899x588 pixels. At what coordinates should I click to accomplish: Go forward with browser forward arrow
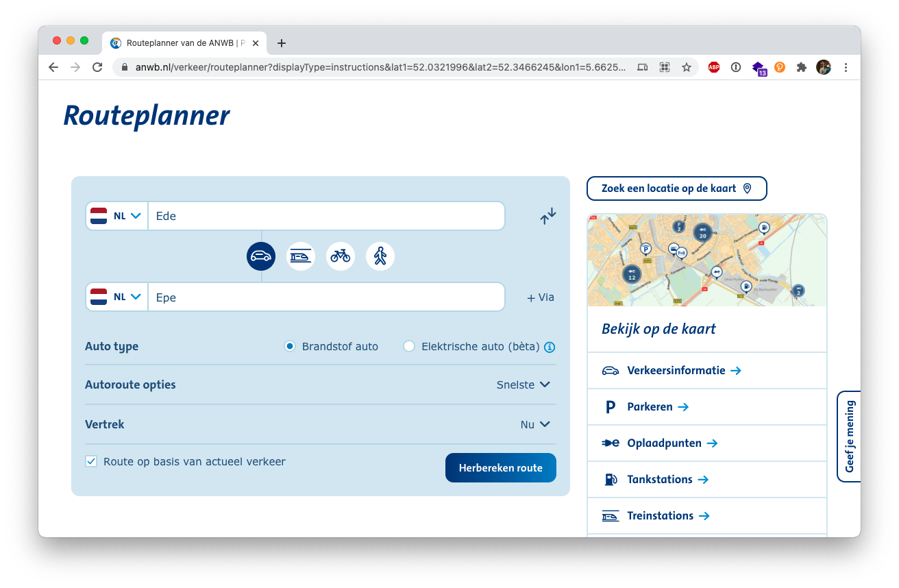coord(75,67)
